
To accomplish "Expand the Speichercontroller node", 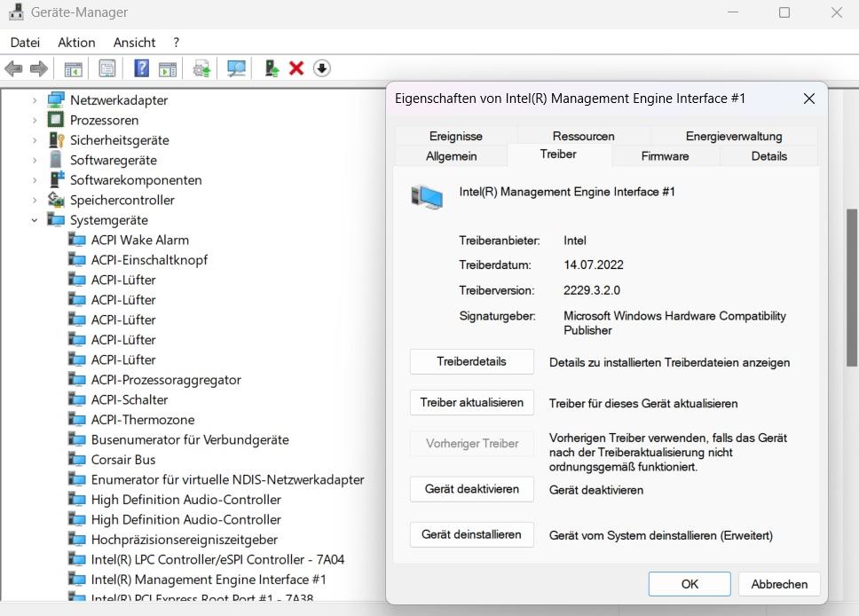I will 35,200.
